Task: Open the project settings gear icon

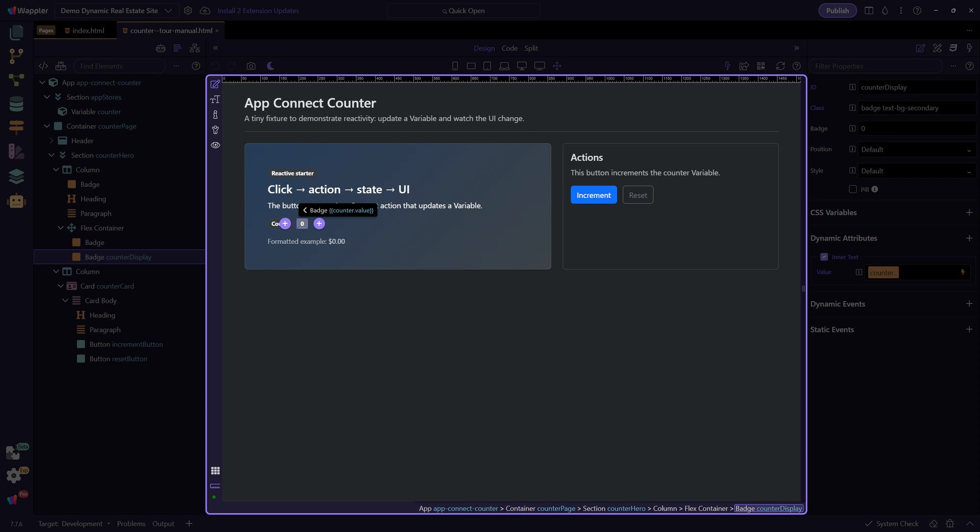Action: (x=188, y=11)
